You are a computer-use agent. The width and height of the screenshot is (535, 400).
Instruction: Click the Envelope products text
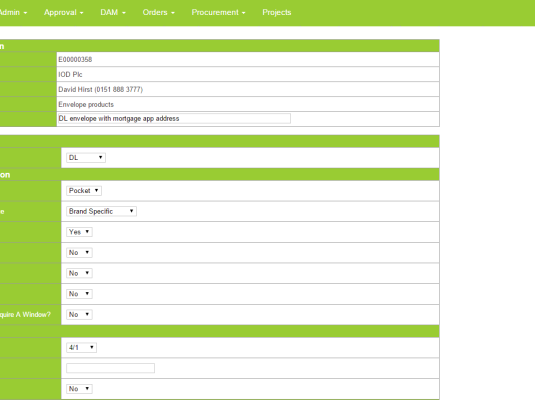(x=86, y=104)
